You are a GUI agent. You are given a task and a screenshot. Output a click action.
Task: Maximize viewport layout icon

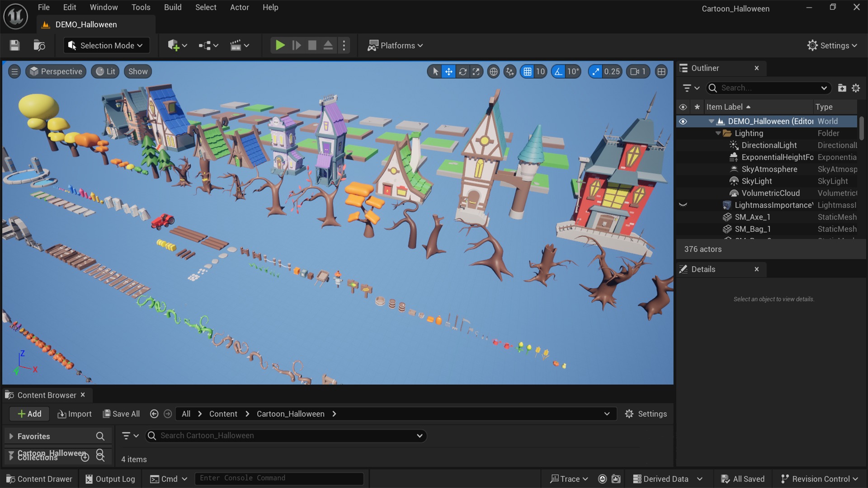(661, 71)
